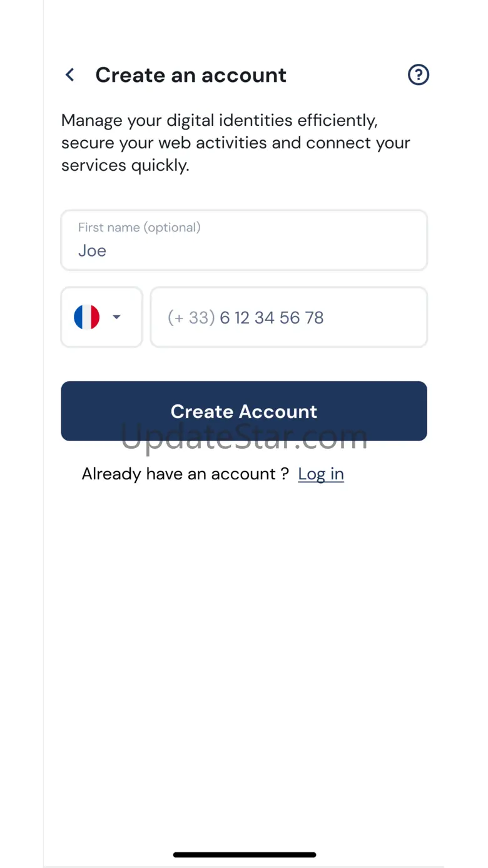This screenshot has width=488, height=868.
Task: Click the French flag icon
Action: tap(86, 317)
